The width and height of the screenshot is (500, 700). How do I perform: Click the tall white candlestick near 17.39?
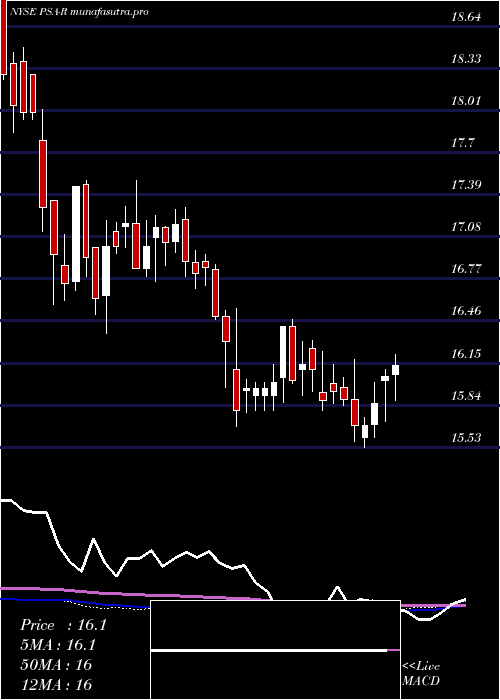(x=76, y=234)
